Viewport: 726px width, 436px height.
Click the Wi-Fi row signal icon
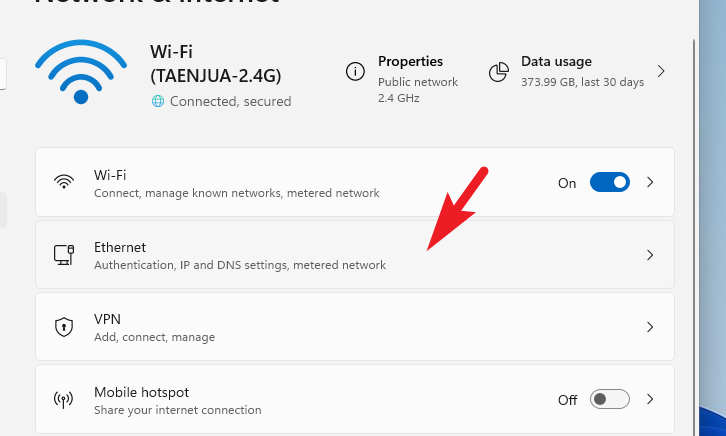tap(64, 182)
